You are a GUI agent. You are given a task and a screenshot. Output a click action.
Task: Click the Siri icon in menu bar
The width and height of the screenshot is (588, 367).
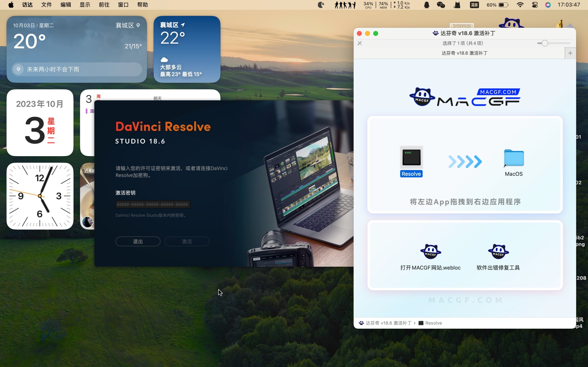tap(548, 5)
